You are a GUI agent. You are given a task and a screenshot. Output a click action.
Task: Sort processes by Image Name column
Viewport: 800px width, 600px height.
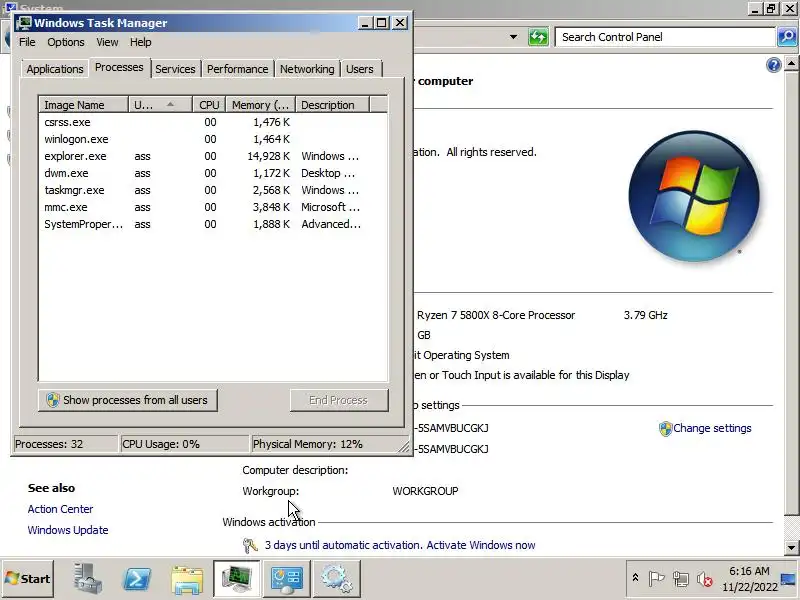point(84,105)
